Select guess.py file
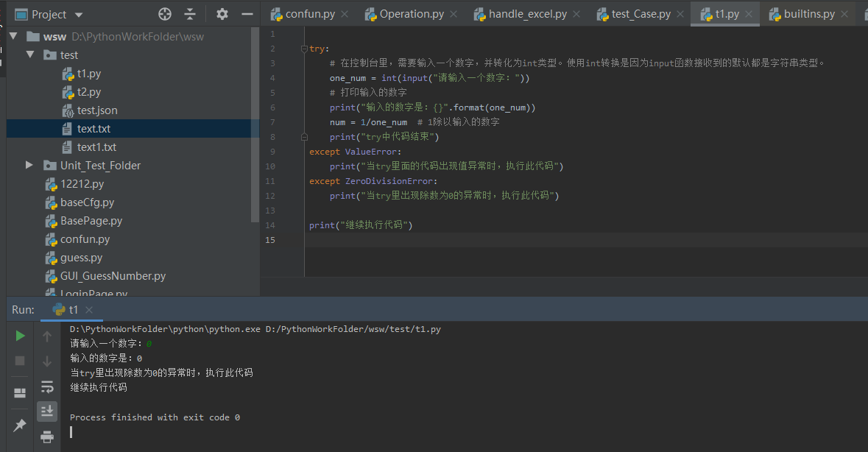 [82, 257]
